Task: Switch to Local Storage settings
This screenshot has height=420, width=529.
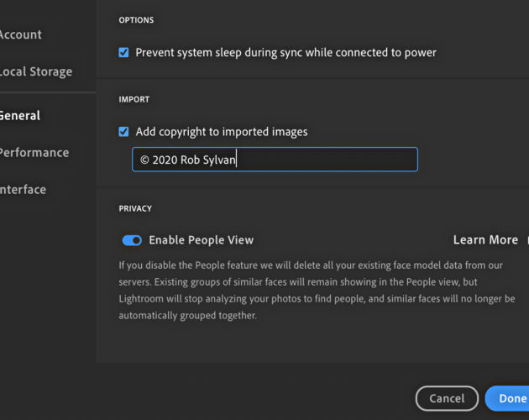Action: pos(35,71)
